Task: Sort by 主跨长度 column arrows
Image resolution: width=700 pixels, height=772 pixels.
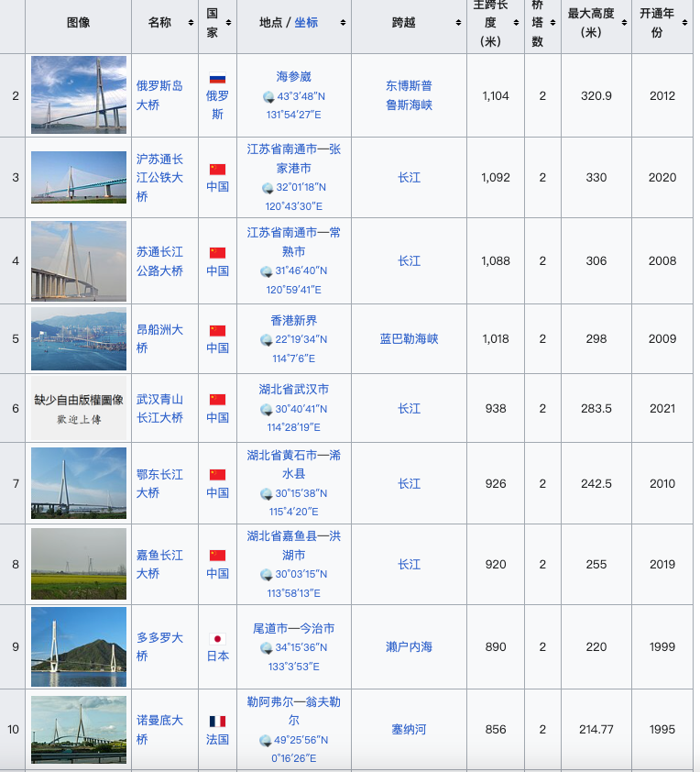Action: (516, 23)
